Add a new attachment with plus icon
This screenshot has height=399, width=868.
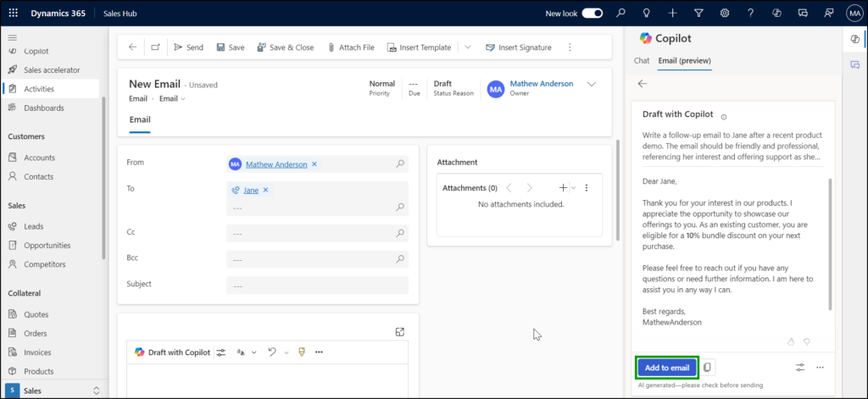click(563, 187)
